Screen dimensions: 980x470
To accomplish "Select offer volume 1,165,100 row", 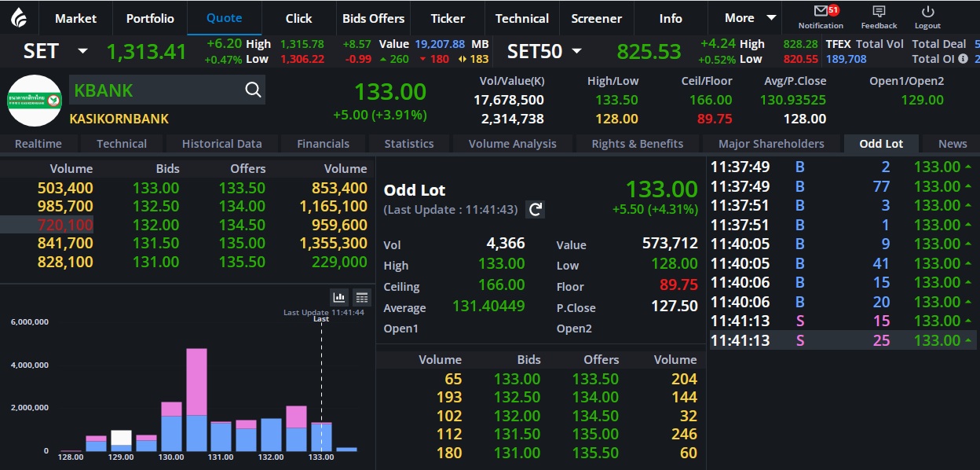I will tap(333, 206).
